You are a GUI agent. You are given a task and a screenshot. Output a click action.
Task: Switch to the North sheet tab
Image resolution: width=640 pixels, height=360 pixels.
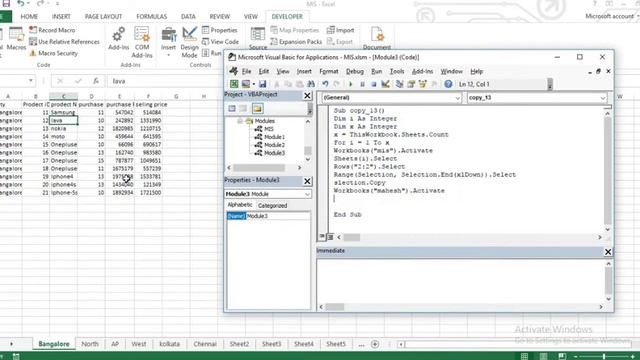(90, 344)
